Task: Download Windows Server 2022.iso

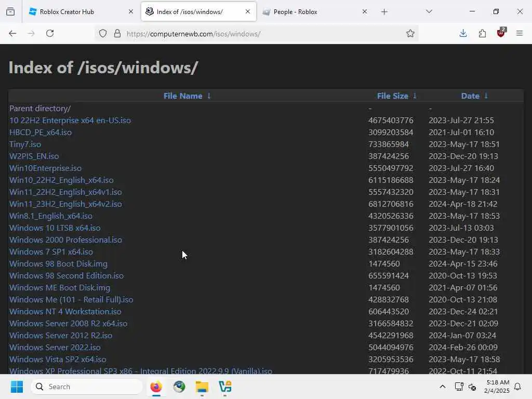Action: [x=55, y=348]
